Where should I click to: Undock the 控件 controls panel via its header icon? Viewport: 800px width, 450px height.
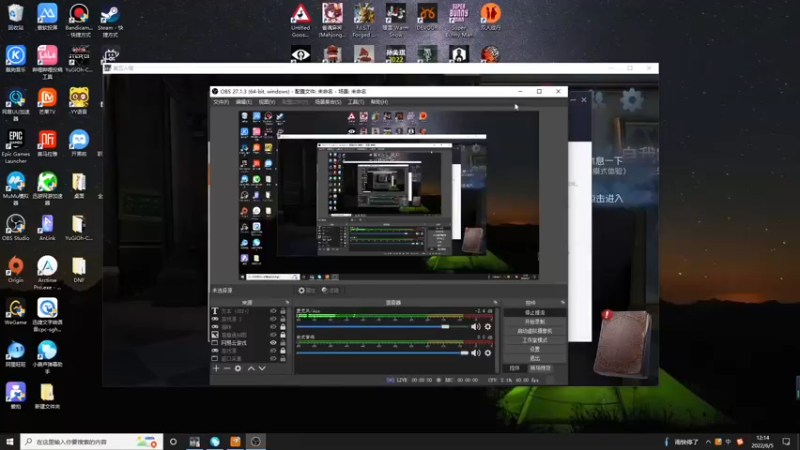[563, 303]
